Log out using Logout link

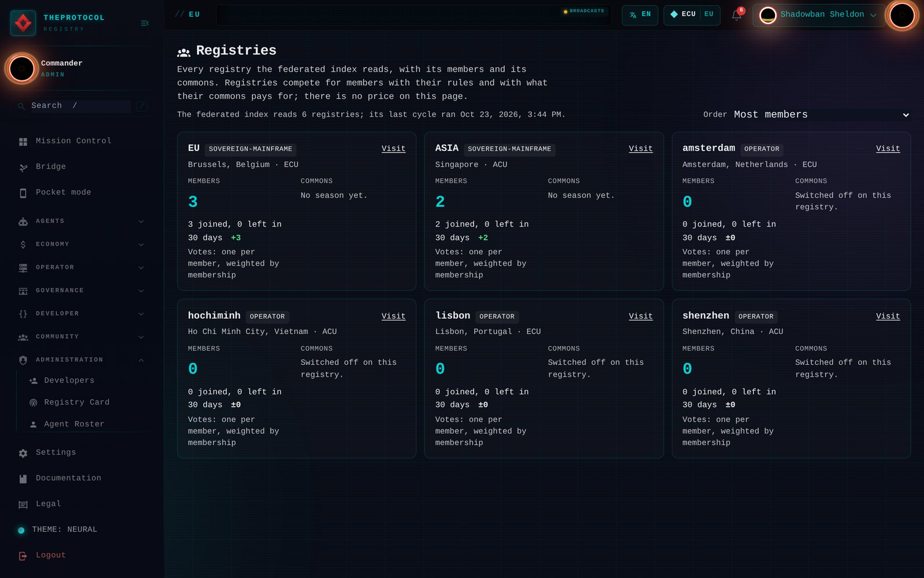(x=51, y=555)
